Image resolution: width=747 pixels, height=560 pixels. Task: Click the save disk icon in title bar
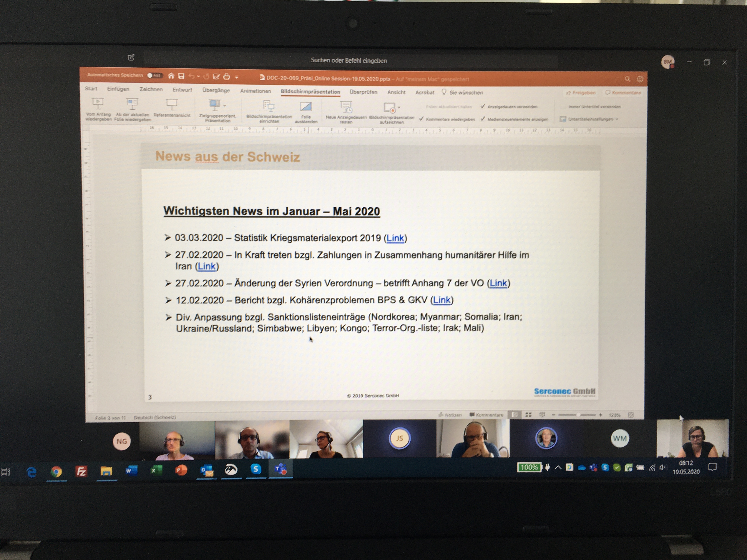point(181,76)
